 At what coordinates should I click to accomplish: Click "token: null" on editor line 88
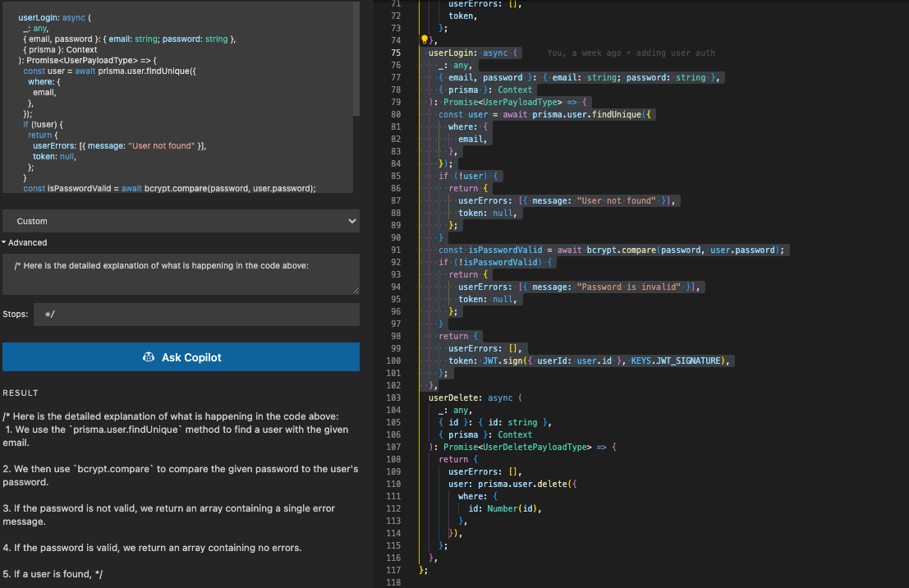point(487,213)
